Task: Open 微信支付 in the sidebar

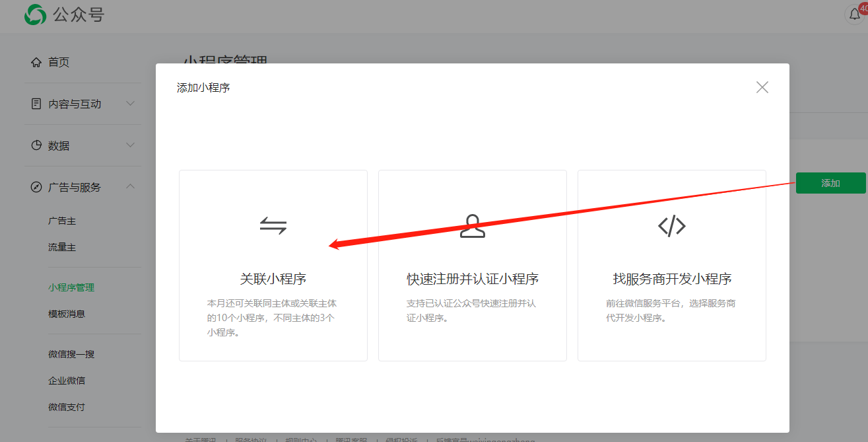Action: coord(67,407)
